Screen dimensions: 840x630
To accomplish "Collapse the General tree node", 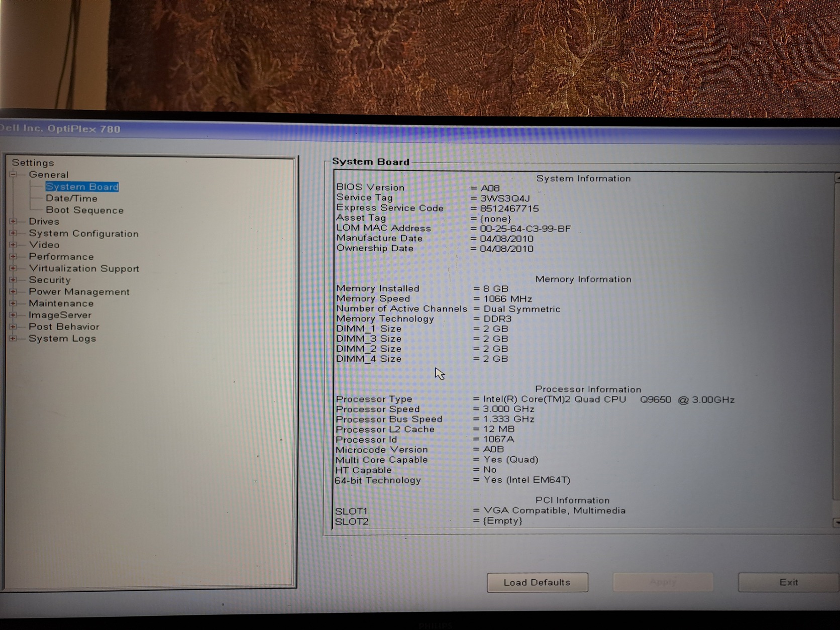I will point(13,175).
